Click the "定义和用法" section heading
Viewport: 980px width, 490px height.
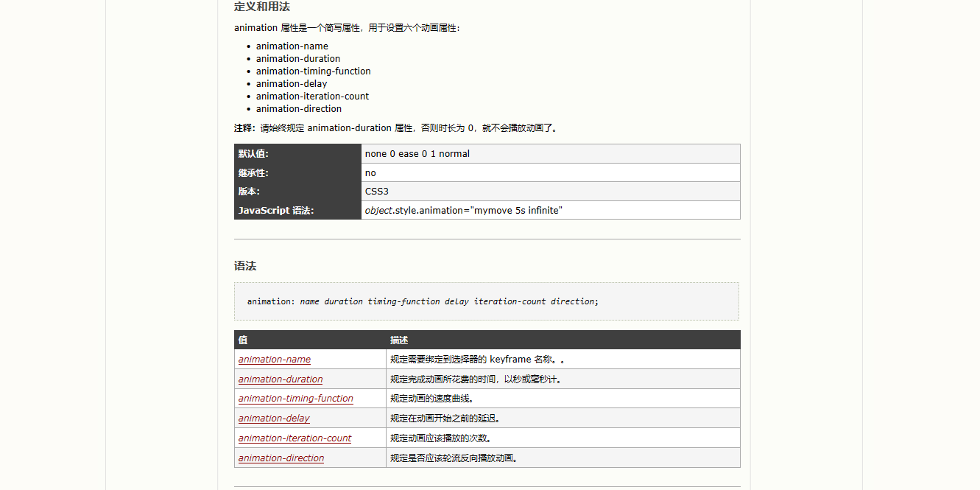tap(261, 7)
